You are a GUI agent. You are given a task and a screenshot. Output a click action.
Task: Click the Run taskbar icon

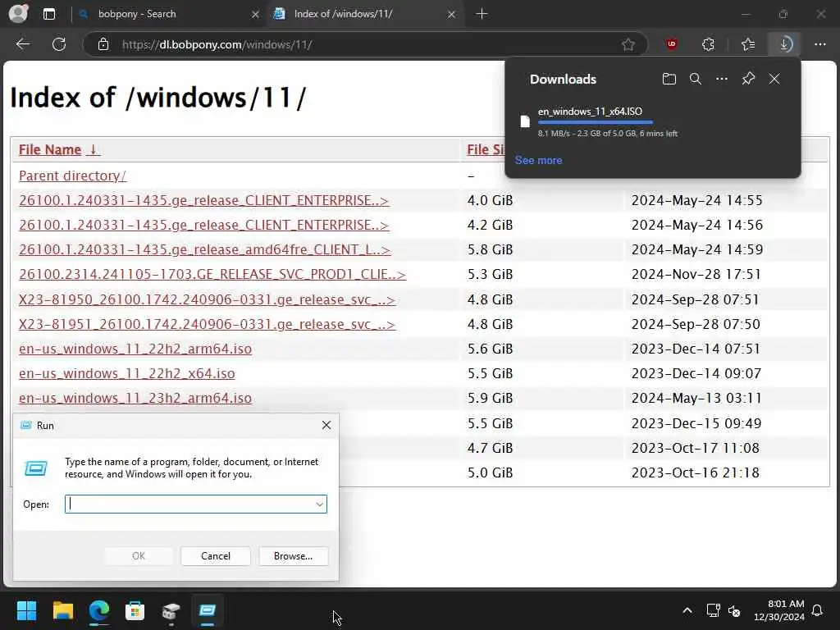click(x=208, y=610)
